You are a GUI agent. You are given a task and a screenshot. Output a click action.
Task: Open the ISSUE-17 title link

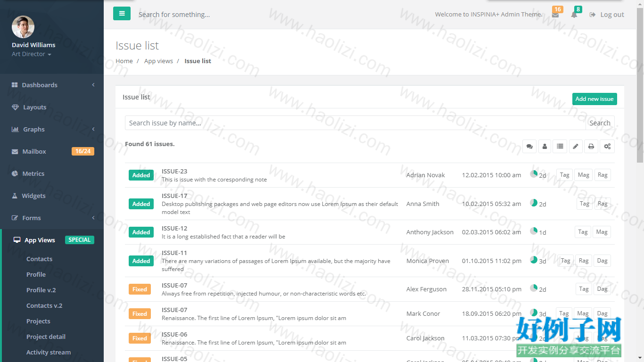(174, 196)
